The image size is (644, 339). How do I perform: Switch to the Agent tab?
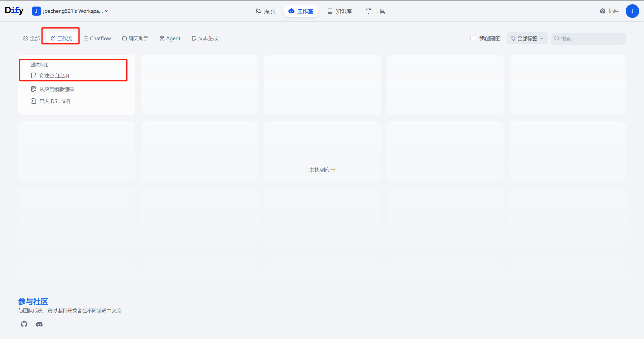coord(170,38)
